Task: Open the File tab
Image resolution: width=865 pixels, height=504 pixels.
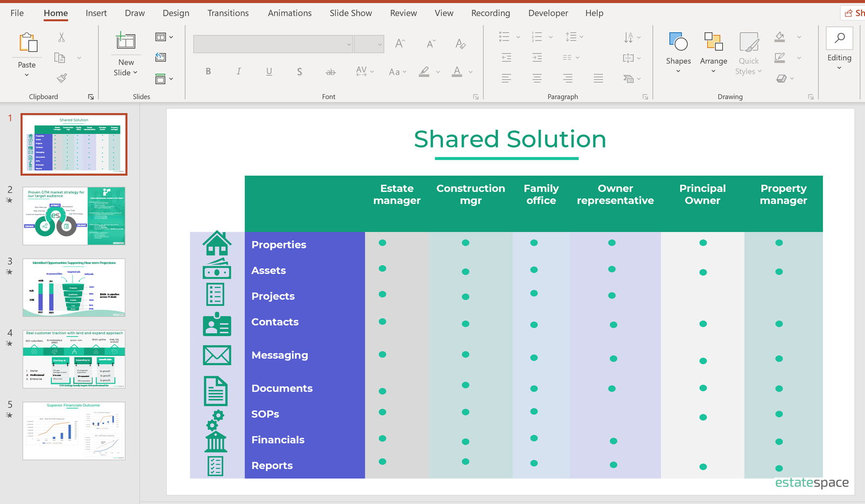Action: pos(17,13)
